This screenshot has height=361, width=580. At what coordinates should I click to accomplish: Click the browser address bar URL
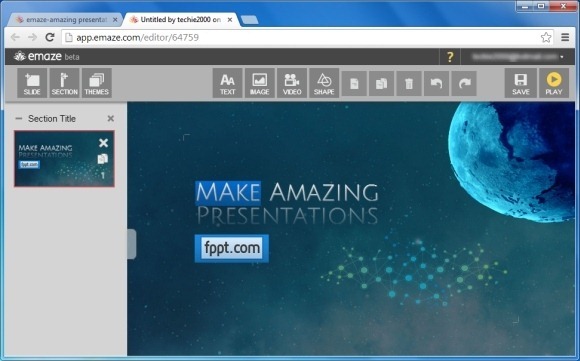(x=138, y=37)
